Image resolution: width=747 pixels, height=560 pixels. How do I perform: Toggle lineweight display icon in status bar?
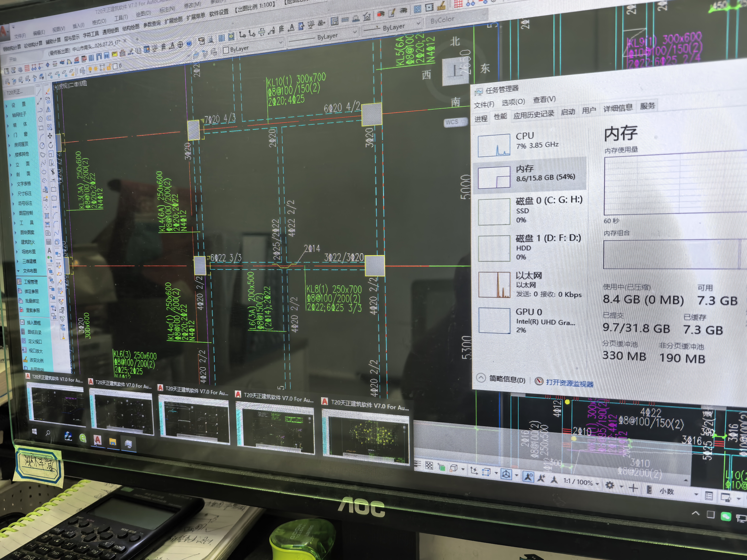pos(417,464)
